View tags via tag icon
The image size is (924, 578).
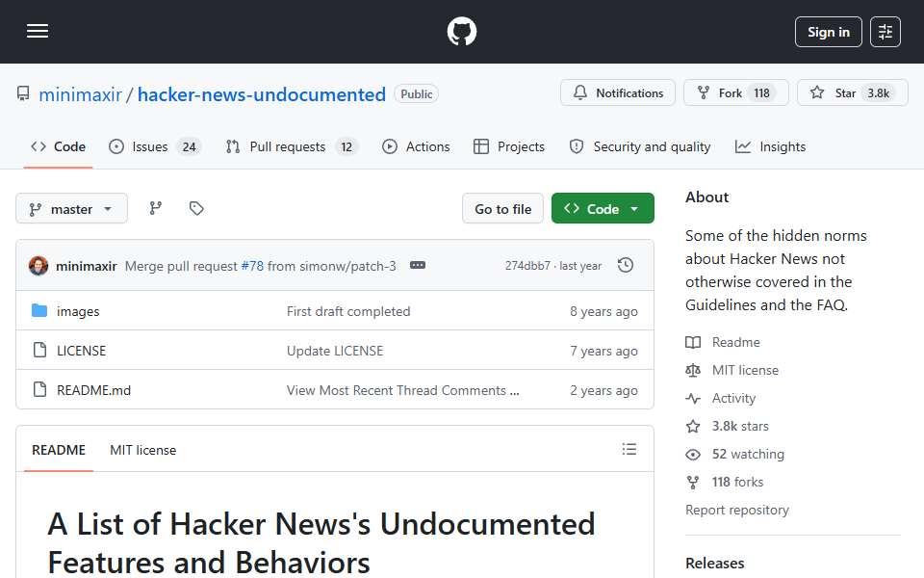pos(196,208)
